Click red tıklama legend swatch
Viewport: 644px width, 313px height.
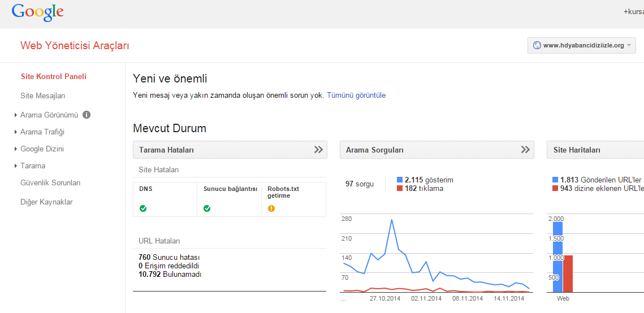400,188
